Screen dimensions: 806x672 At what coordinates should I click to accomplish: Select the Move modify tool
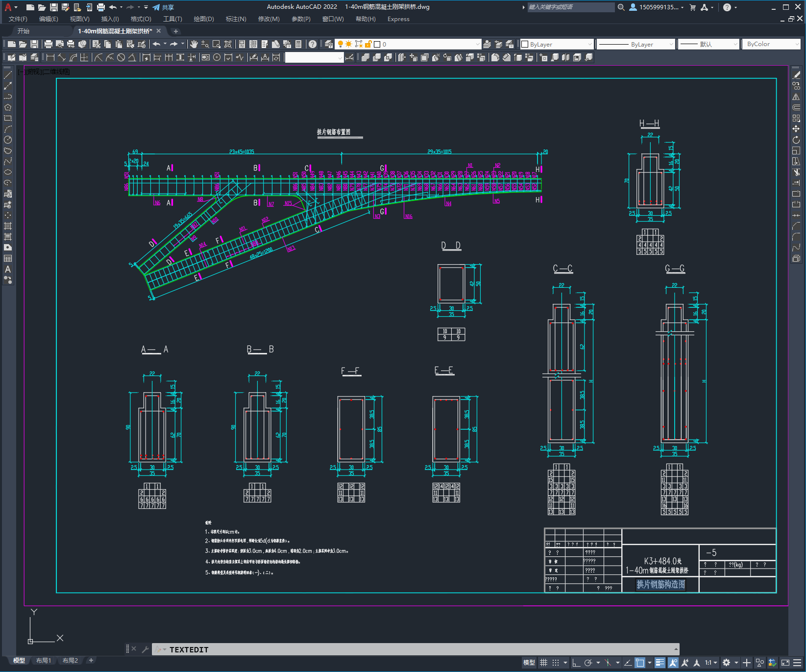pyautogui.click(x=796, y=129)
